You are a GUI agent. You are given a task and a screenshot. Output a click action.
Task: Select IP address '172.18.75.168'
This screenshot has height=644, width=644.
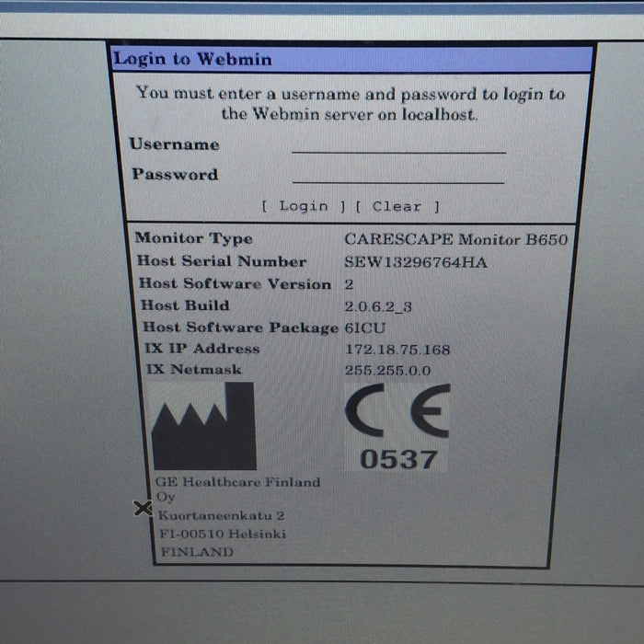pyautogui.click(x=397, y=350)
